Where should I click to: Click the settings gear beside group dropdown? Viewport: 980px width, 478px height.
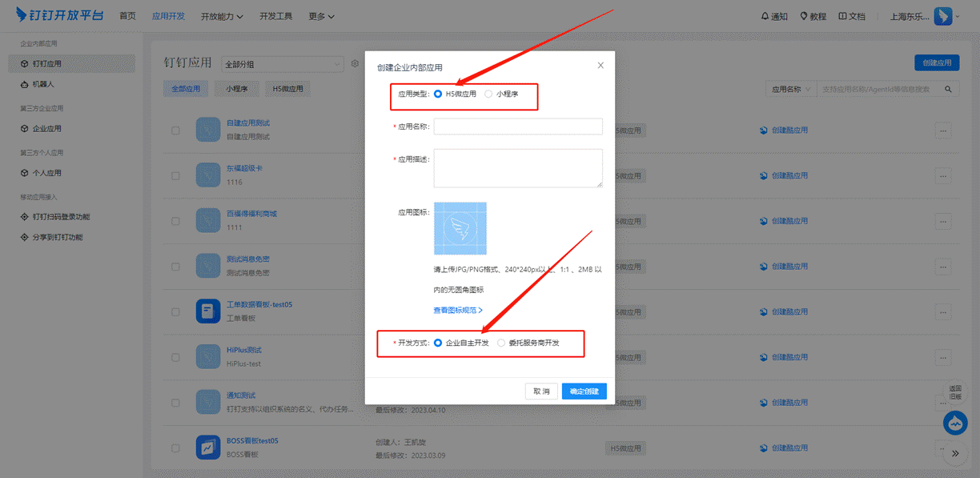pos(355,63)
